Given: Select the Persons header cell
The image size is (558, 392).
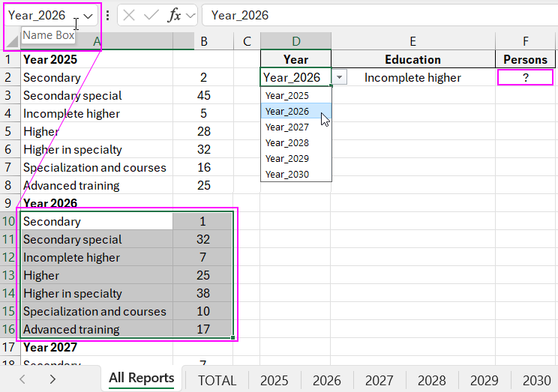Looking at the screenshot, I should click(525, 59).
